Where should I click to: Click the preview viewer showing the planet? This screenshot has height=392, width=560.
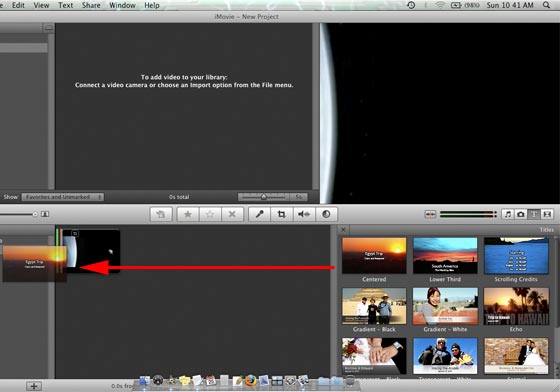coord(440,113)
